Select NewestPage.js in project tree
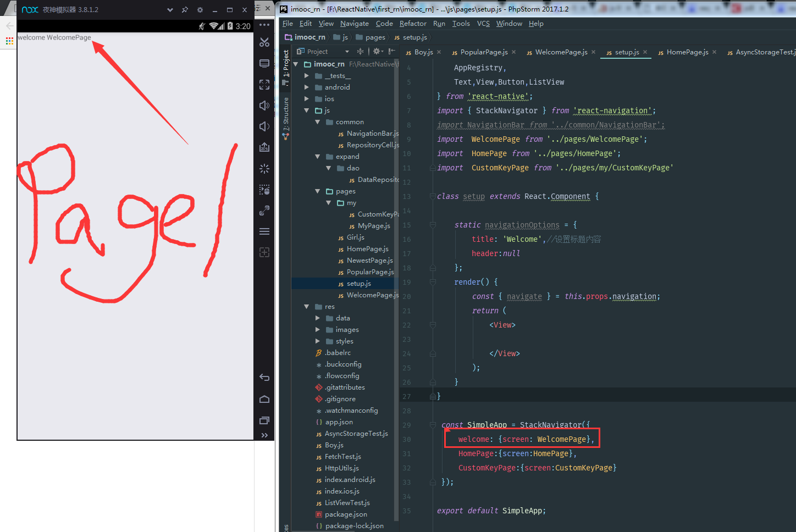 366,261
